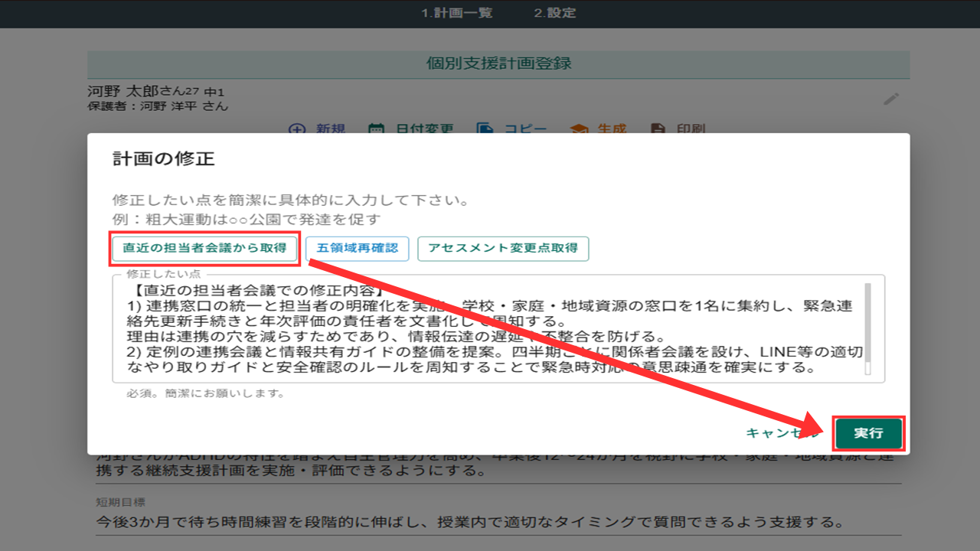Click the pencil edit icon beside student info
The width and height of the screenshot is (980, 551).
point(890,99)
